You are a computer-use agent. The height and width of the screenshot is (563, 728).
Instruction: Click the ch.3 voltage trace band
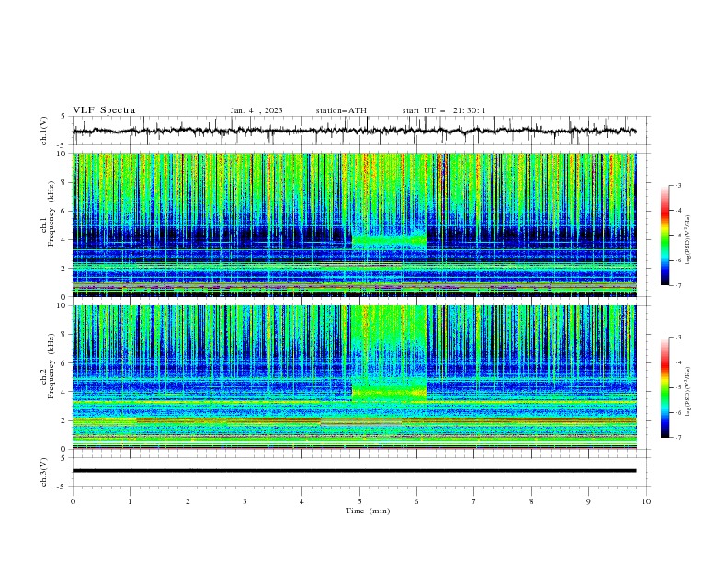[354, 471]
